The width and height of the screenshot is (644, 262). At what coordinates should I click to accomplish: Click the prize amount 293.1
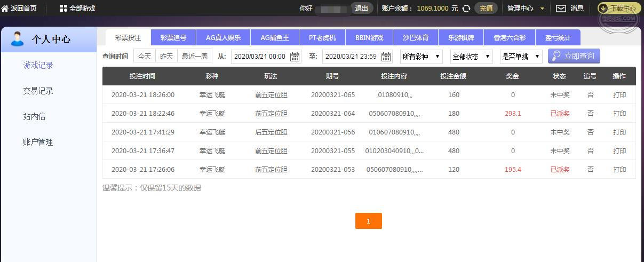click(513, 114)
